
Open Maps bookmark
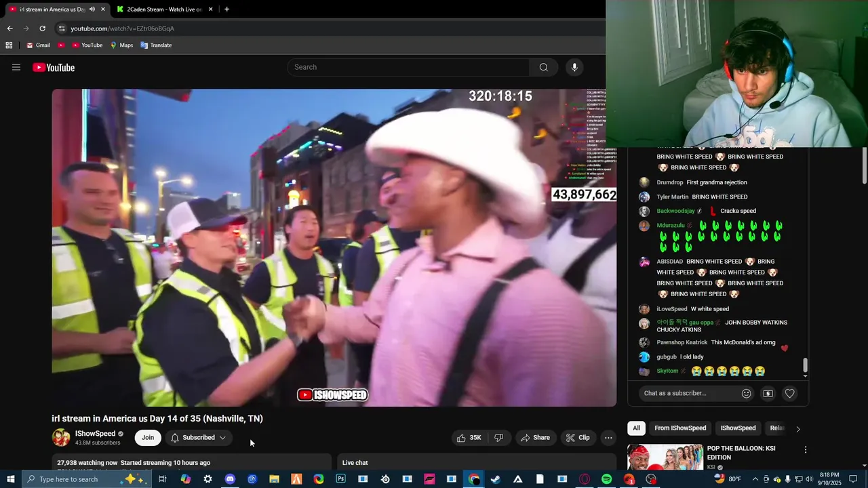(121, 45)
